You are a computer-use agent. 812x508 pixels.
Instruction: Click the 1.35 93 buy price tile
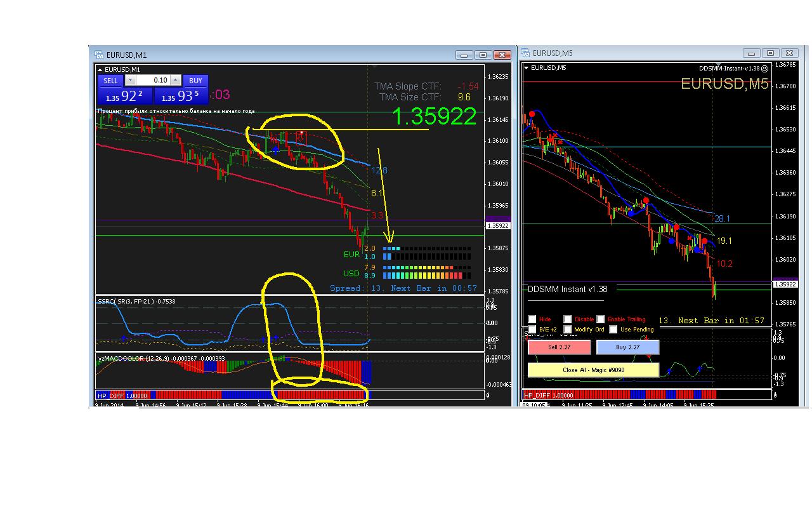pos(181,97)
